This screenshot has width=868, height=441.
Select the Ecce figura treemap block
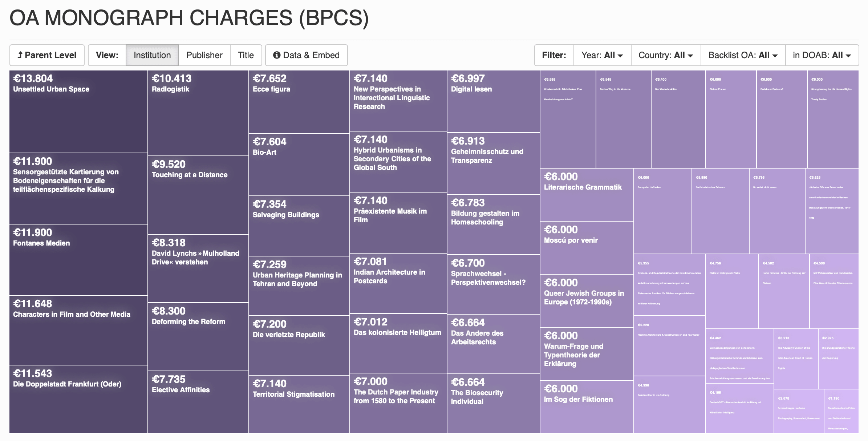(x=299, y=102)
